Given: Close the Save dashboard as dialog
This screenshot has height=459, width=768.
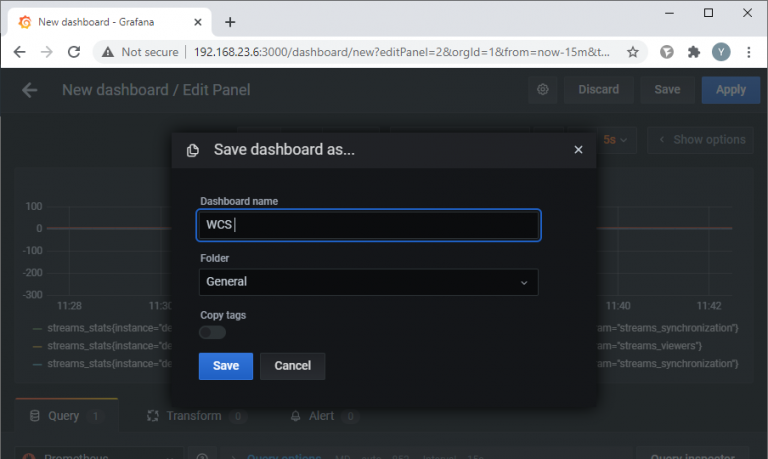Looking at the screenshot, I should (578, 150).
